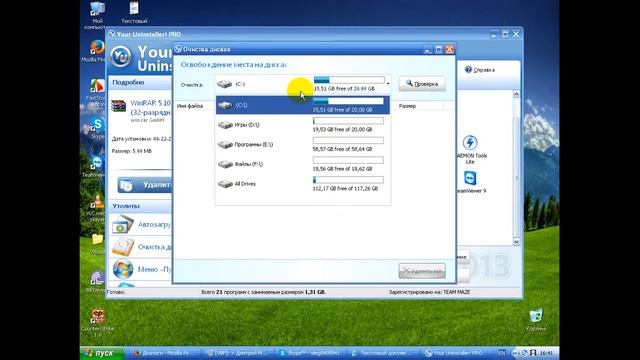Open the BitTorrent desktop icon
640x360 pixels.
pyautogui.click(x=96, y=282)
